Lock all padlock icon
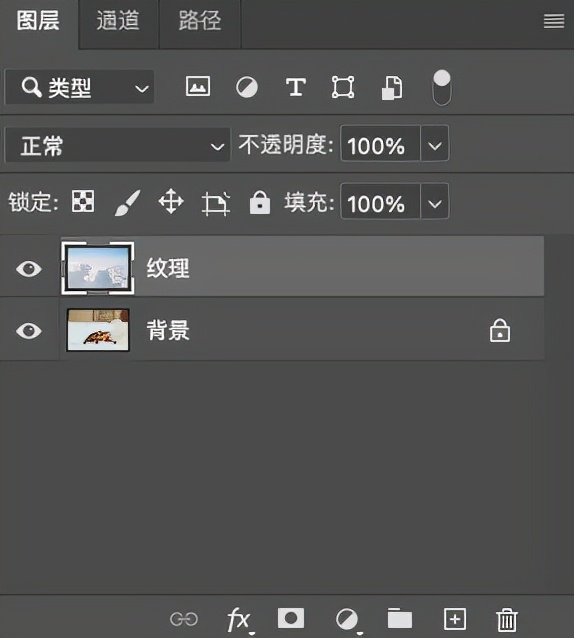574x638 pixels. tap(260, 202)
